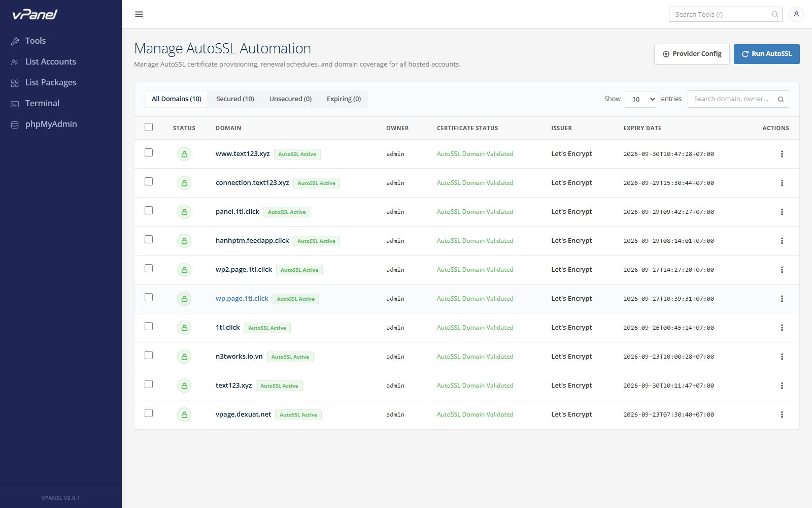Click the lock status icon for wp.page.1ti.click

(x=184, y=299)
